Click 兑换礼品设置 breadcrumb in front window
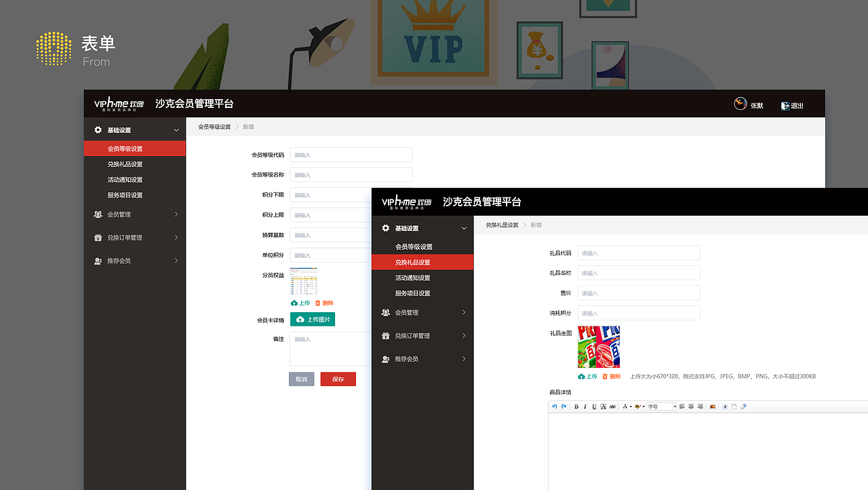This screenshot has width=868, height=490. click(502, 225)
